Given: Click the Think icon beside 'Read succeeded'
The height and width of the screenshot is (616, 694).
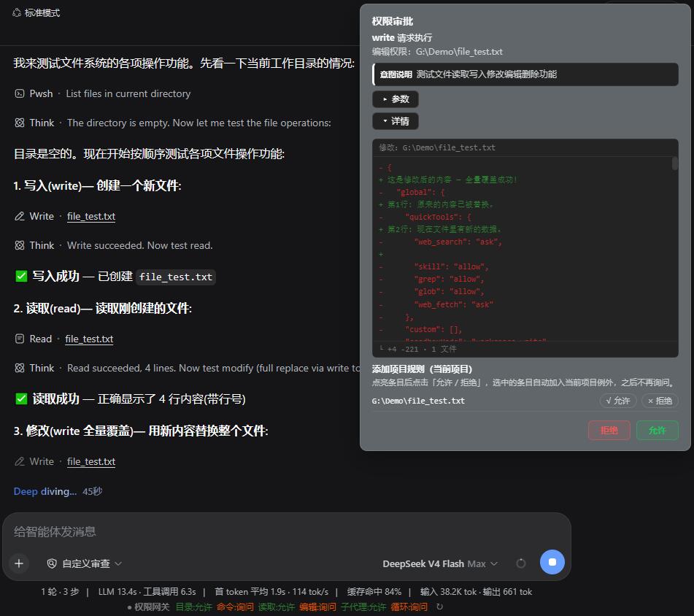Looking at the screenshot, I should (x=20, y=368).
